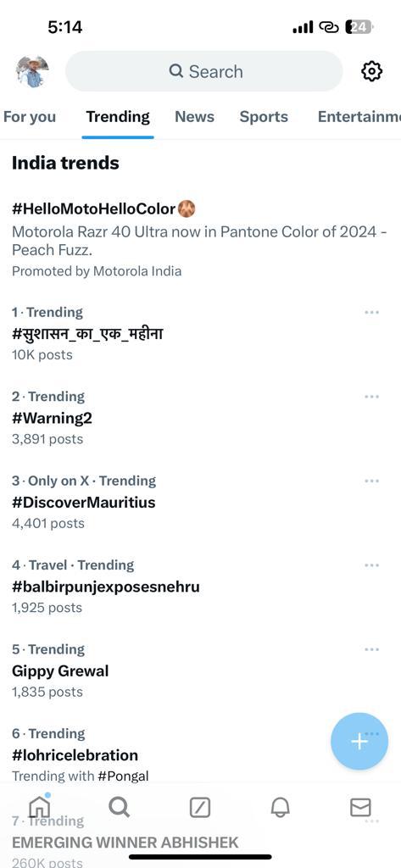Switch to the News tab

(194, 117)
